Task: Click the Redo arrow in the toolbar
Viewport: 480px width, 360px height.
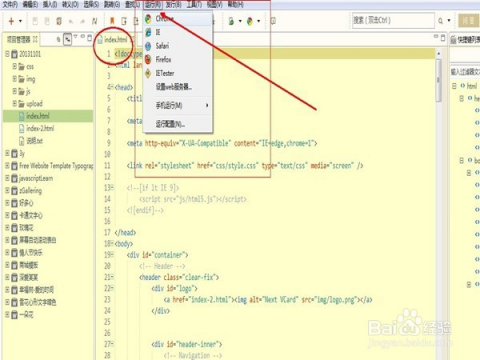Action: (x=82, y=21)
